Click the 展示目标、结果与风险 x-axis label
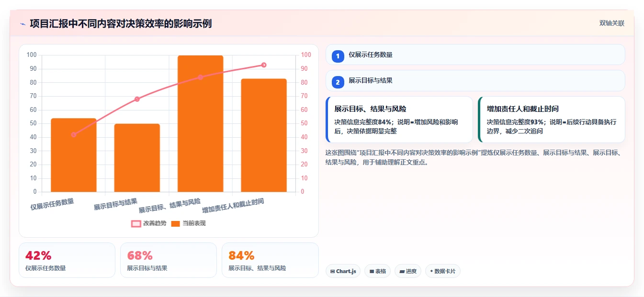This screenshot has width=644, height=297. [x=169, y=206]
